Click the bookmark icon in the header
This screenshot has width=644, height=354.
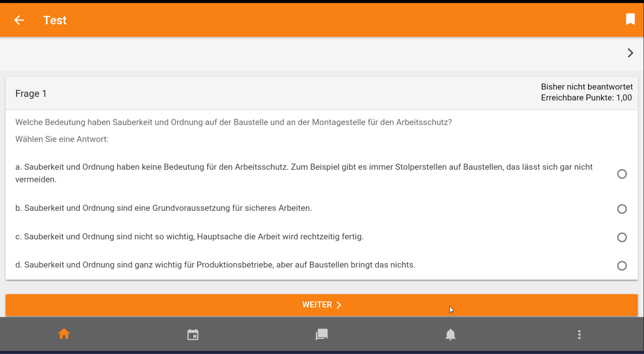[630, 19]
